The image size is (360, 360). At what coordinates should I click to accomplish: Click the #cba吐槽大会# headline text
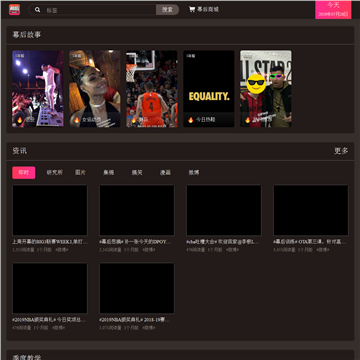pyautogui.click(x=223, y=242)
